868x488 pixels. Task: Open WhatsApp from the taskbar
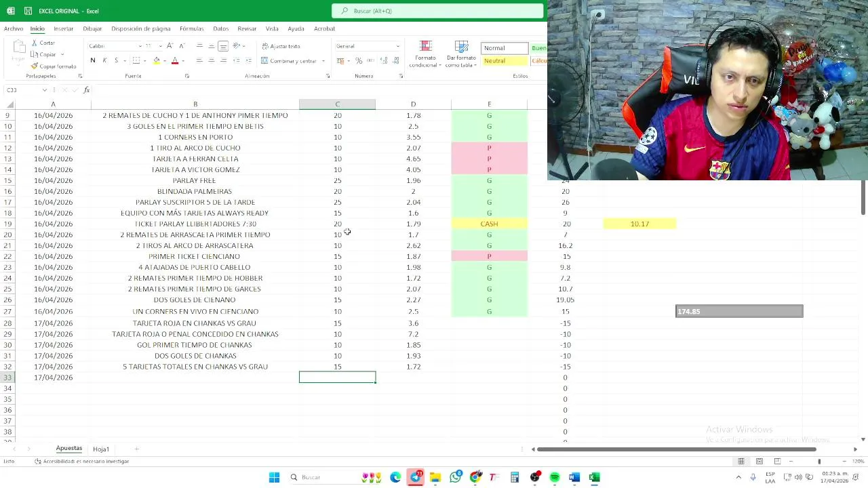456,477
